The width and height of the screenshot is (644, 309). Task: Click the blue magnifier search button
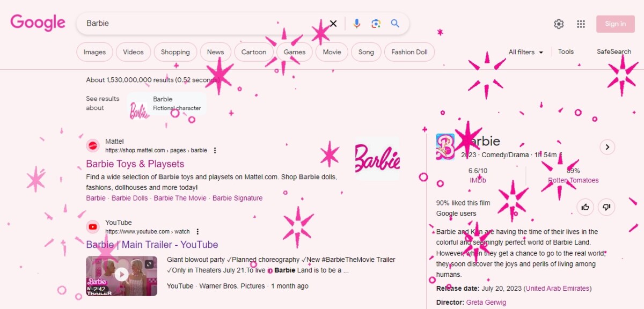pyautogui.click(x=395, y=24)
